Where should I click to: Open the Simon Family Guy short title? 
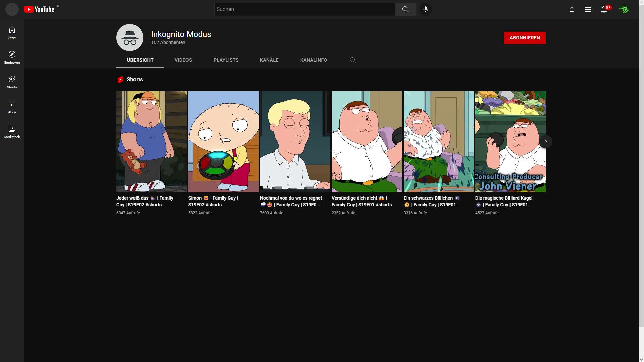[213, 201]
